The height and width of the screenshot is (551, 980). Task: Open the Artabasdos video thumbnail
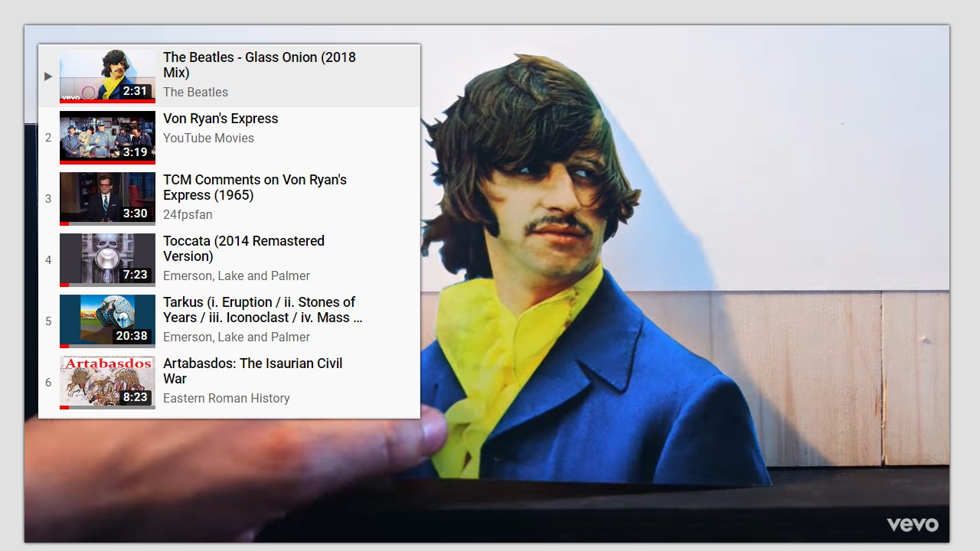coord(107,383)
